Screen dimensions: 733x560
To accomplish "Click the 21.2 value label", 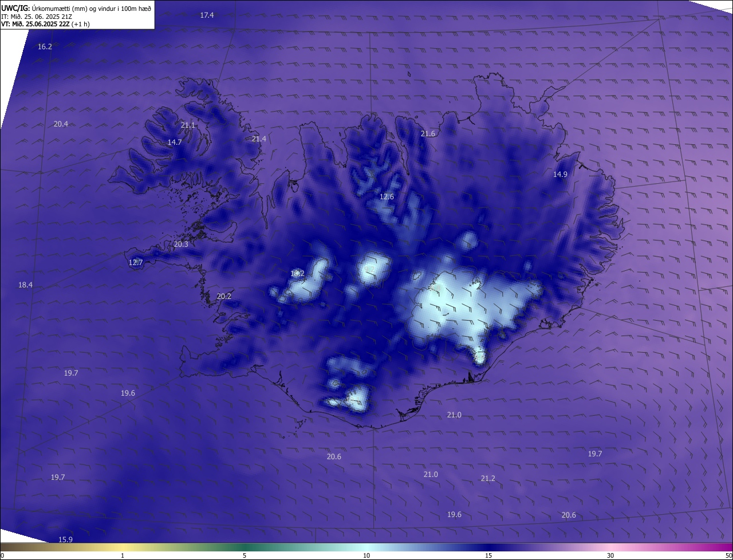I will tap(488, 478).
